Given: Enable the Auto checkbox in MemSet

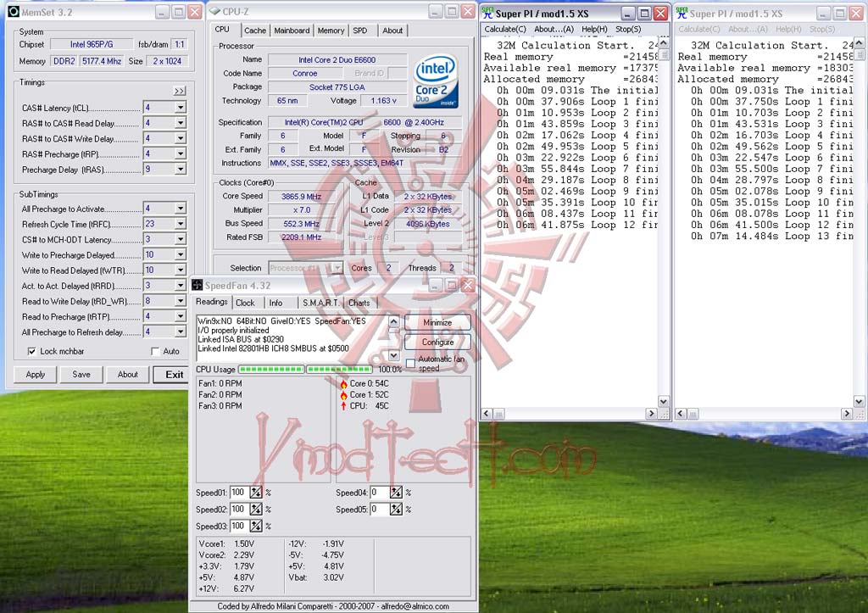Looking at the screenshot, I should (155, 351).
